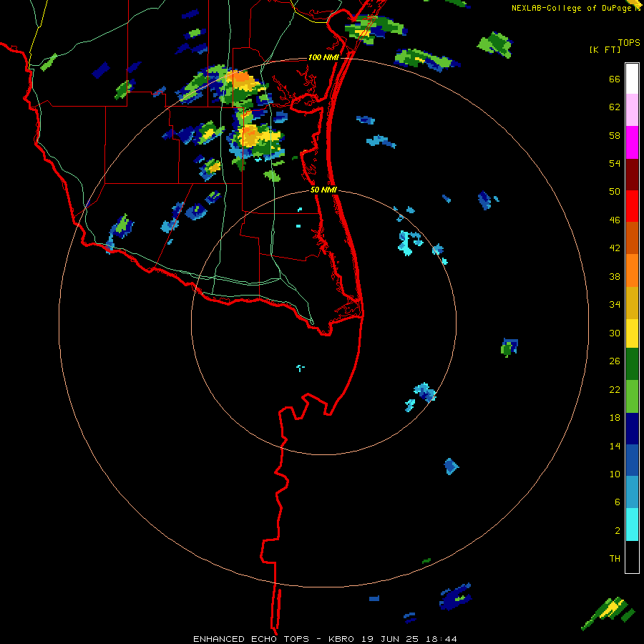Click the legend value '62'
This screenshot has width=644, height=644.
[615, 107]
